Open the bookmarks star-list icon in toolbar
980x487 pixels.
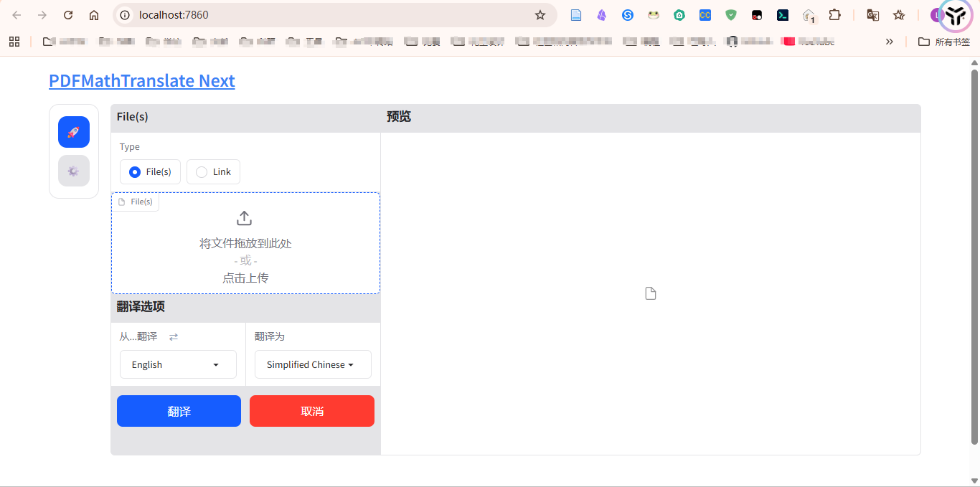click(x=899, y=15)
